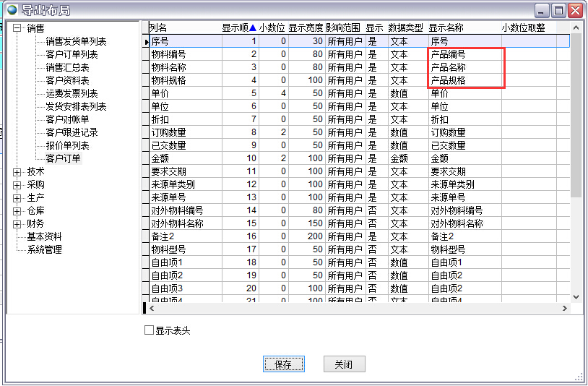
Task: Expand the 财务 tree node
Action: (17, 223)
